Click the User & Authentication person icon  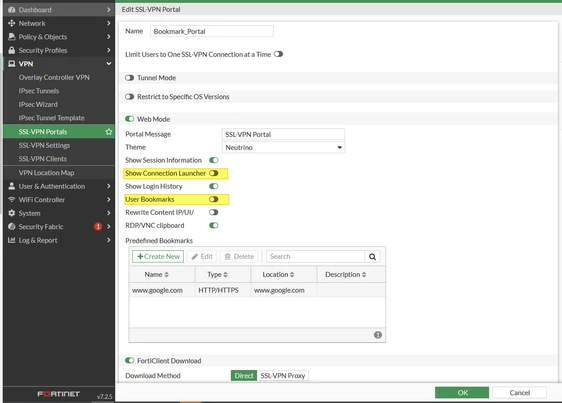tap(11, 186)
